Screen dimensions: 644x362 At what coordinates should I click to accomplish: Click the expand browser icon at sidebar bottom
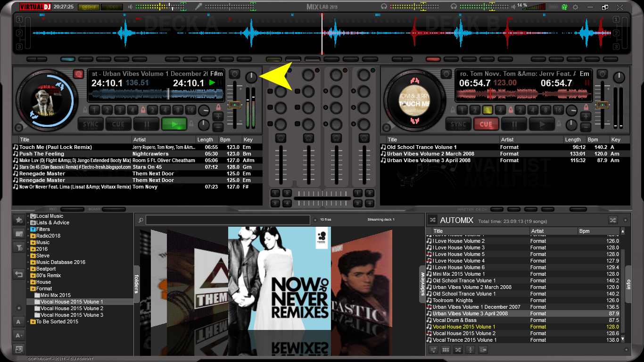point(19,349)
